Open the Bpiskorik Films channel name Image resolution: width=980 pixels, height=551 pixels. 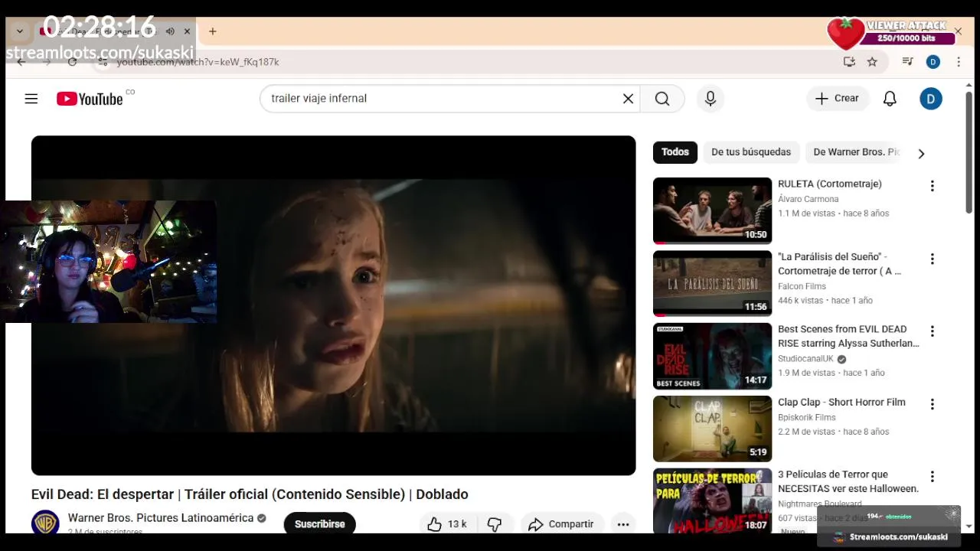point(806,417)
